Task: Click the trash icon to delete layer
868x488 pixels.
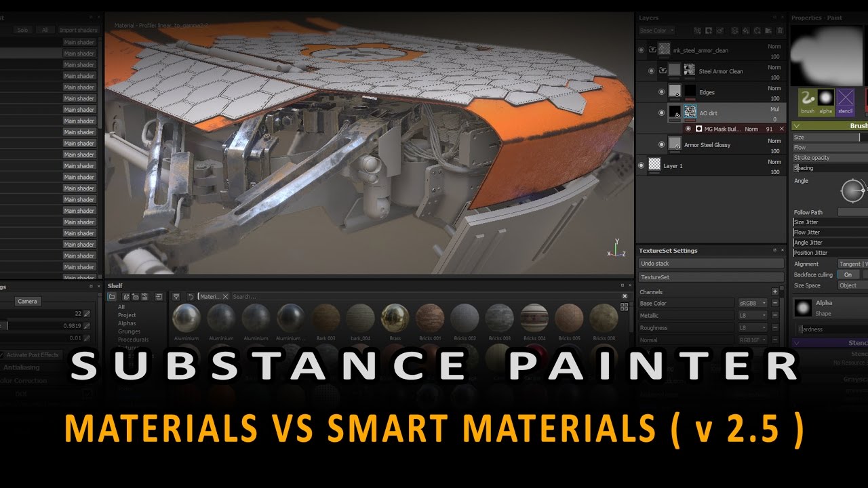Action: [x=780, y=30]
